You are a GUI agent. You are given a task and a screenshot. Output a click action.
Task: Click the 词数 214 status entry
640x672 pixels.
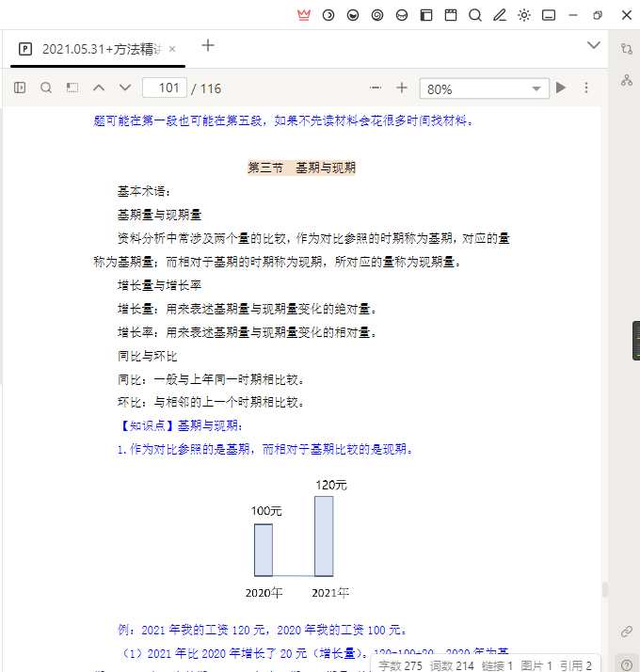click(x=452, y=665)
